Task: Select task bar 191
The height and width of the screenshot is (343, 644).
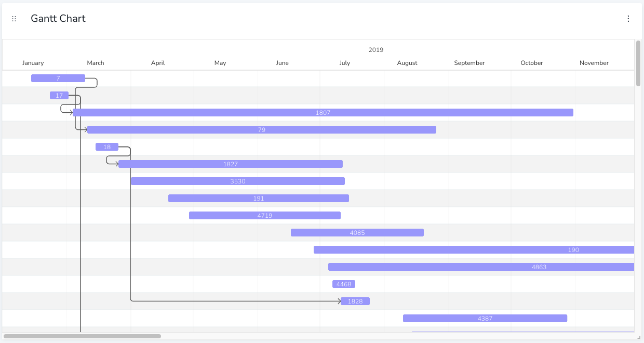Action: point(258,198)
